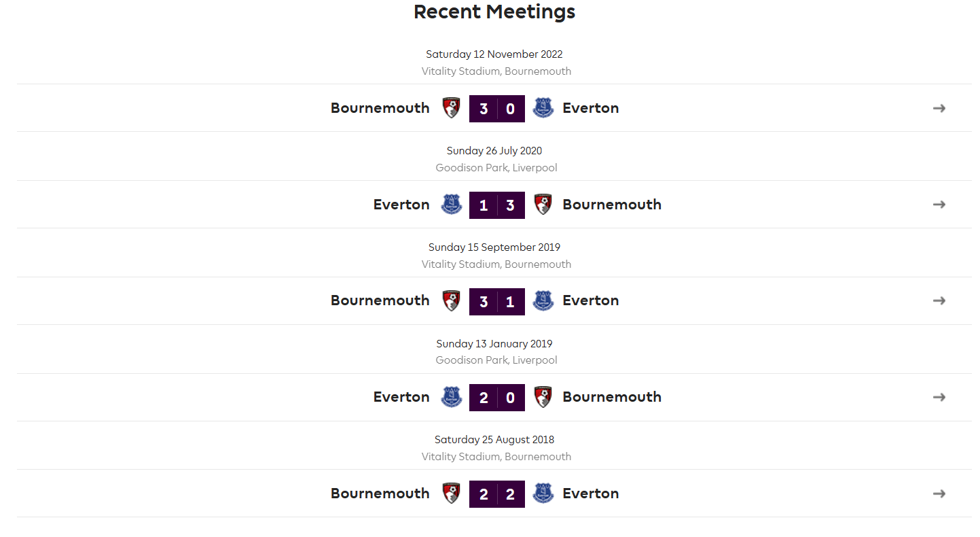
Task: Click Everton crest in 13 January 2019 match
Action: [x=452, y=397]
